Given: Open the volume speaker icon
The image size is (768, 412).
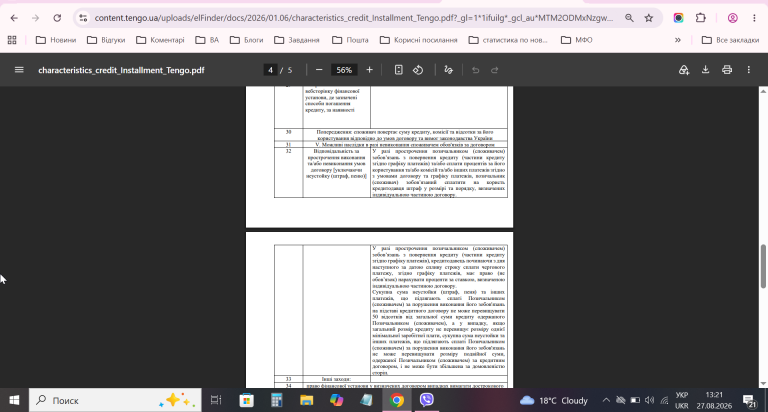Looking at the screenshot, I should (x=649, y=400).
